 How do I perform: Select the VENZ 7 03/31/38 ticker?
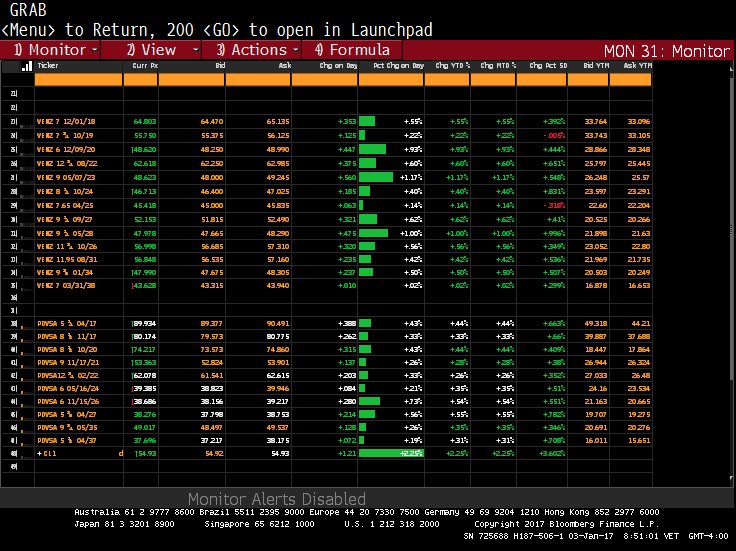(66, 286)
